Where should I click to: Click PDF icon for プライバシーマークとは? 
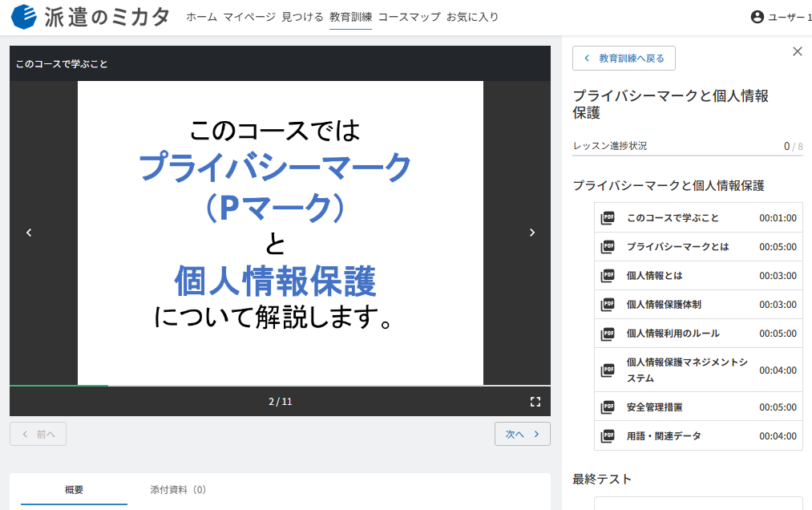pos(608,247)
